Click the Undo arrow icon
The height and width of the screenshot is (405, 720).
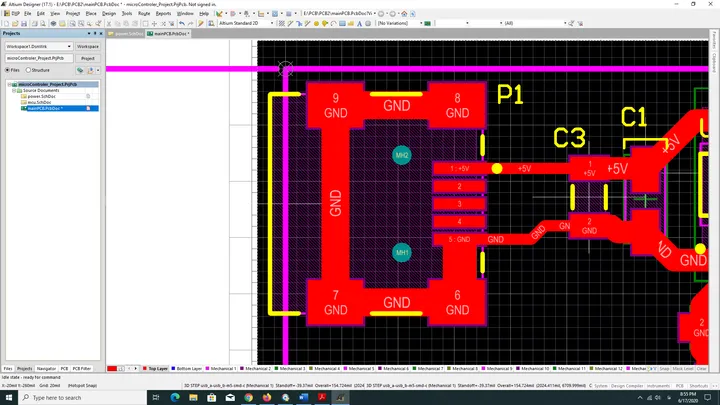coord(182,23)
